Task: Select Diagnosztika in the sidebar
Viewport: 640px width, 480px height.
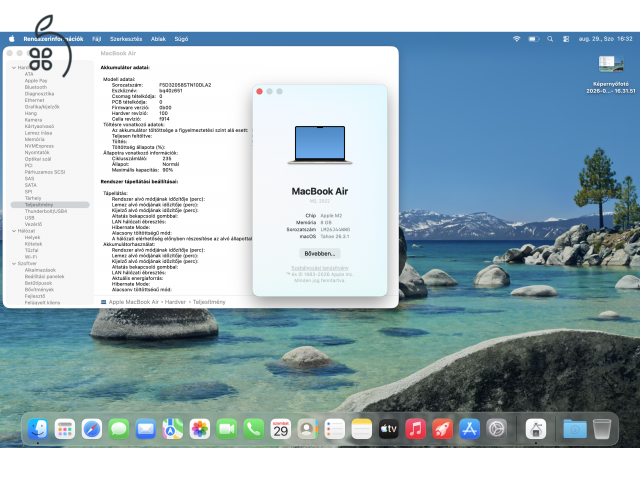Action: [x=39, y=94]
